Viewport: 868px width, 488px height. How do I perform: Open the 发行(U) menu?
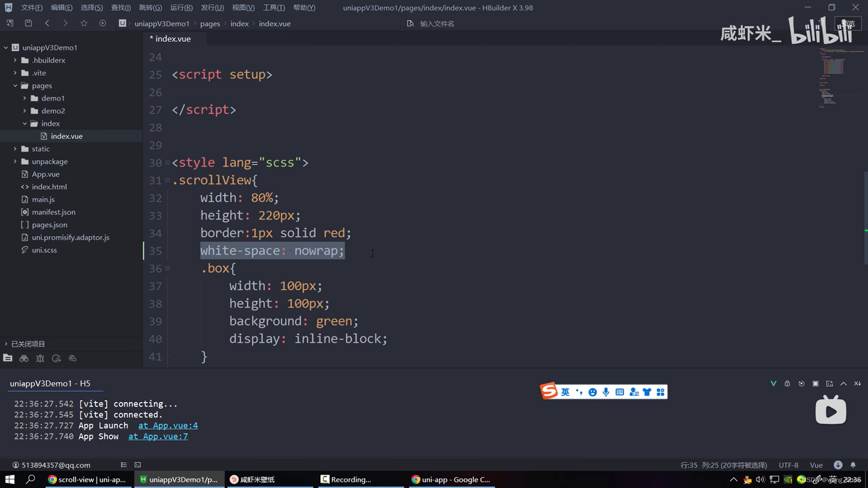pos(212,8)
